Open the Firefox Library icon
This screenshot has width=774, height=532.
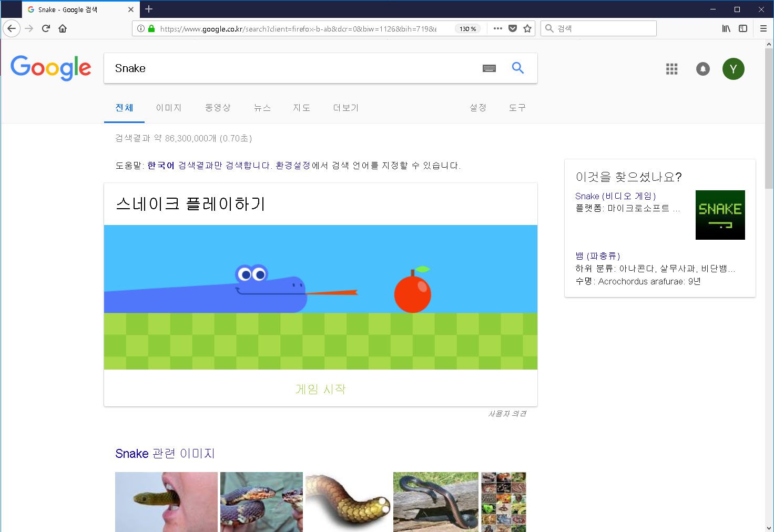(x=726, y=28)
